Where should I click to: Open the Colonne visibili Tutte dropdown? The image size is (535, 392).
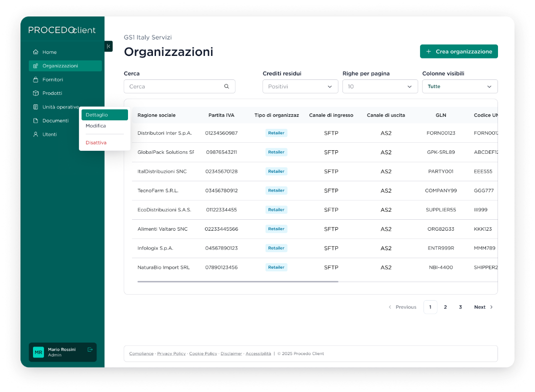(x=460, y=86)
